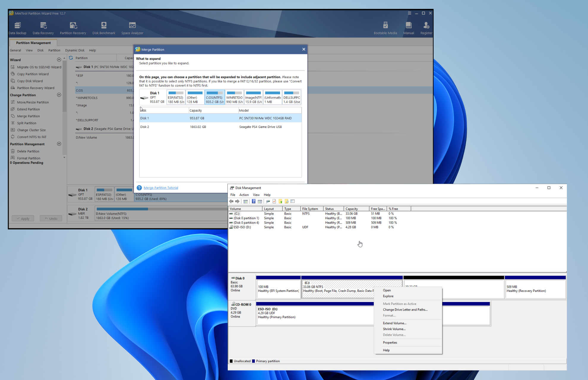Click the yellow folder with magnifier icon
The height and width of the screenshot is (380, 588).
(287, 201)
